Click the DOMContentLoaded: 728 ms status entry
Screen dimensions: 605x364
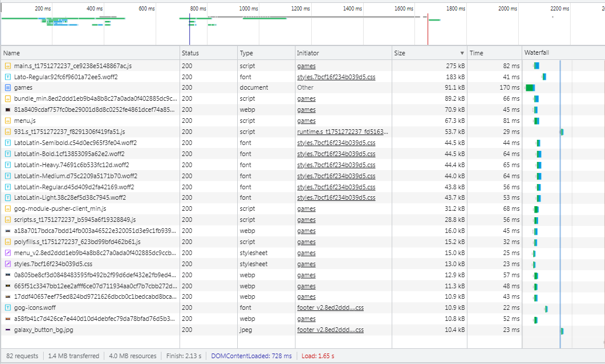pos(252,356)
